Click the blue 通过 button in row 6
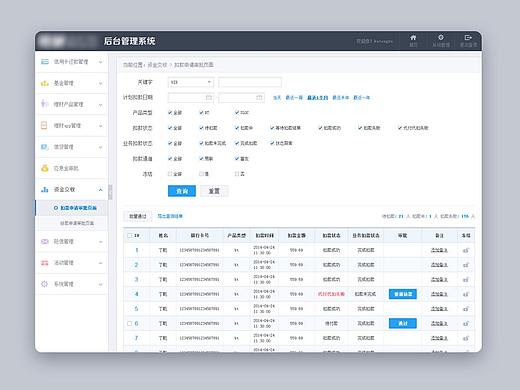The image size is (520, 390). click(403, 323)
